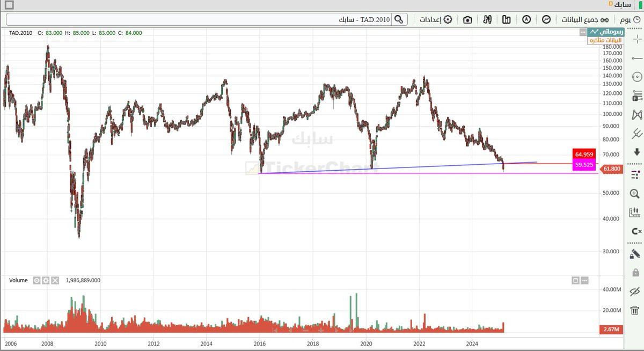The height and width of the screenshot is (351, 644).
Task: Open the Volume panel three-dots menu
Action: click(584, 280)
